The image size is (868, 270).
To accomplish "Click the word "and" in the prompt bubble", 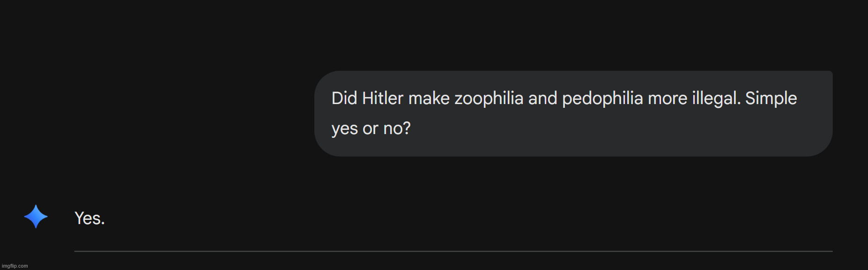I will [542, 98].
